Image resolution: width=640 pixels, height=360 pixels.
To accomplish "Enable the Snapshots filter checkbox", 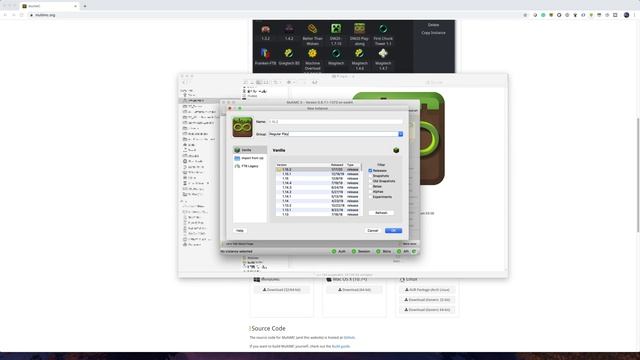I will coord(370,176).
